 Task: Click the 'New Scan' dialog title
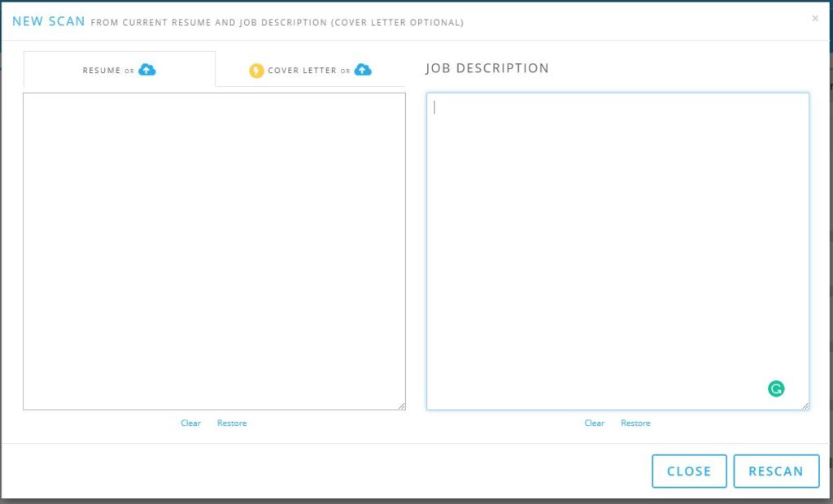48,22
